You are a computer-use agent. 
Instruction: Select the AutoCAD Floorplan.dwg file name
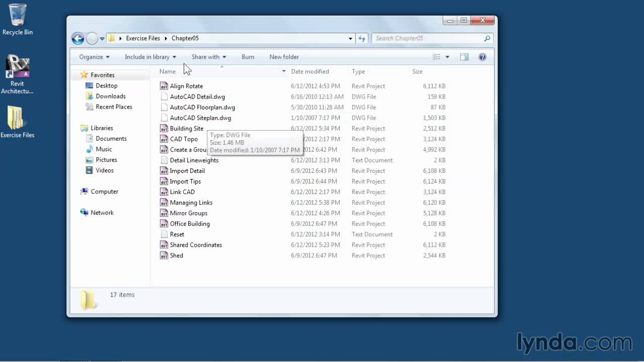202,107
